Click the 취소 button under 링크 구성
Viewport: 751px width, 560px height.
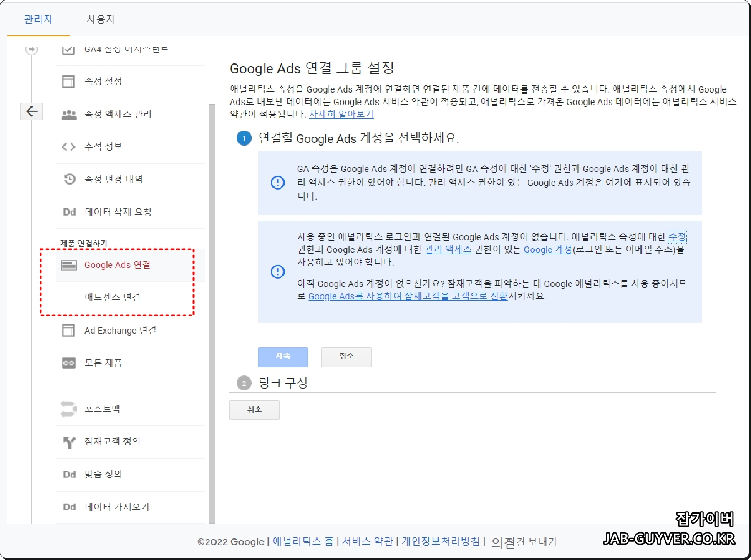(x=255, y=410)
